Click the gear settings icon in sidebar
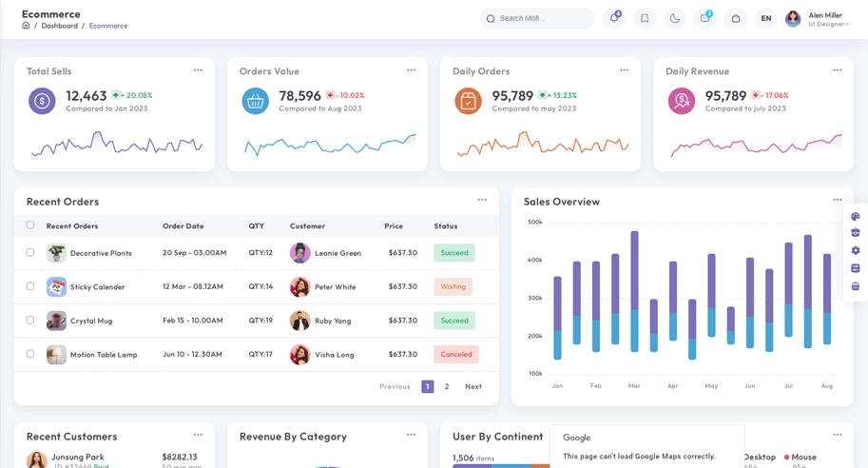The height and width of the screenshot is (468, 868). click(x=856, y=250)
